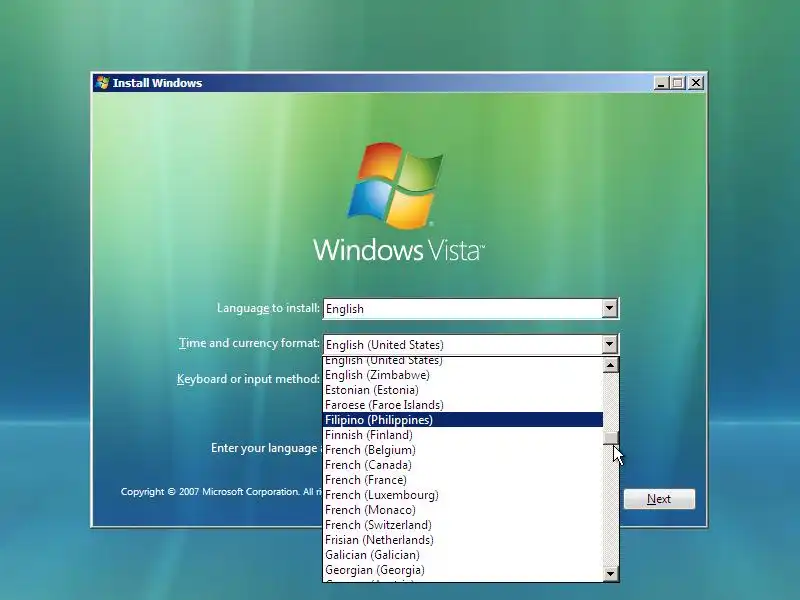Open the Language to install dropdown arrow
This screenshot has height=600, width=800.
609,308
